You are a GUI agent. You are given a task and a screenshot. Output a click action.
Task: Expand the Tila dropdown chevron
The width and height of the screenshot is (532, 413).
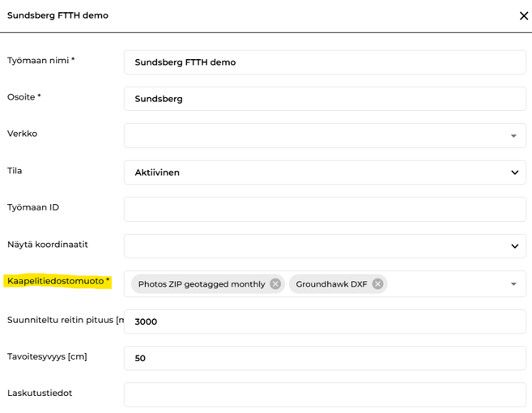(514, 172)
